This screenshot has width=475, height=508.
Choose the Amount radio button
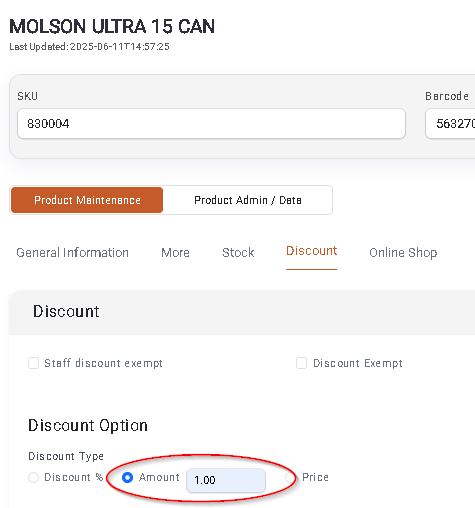coord(127,477)
